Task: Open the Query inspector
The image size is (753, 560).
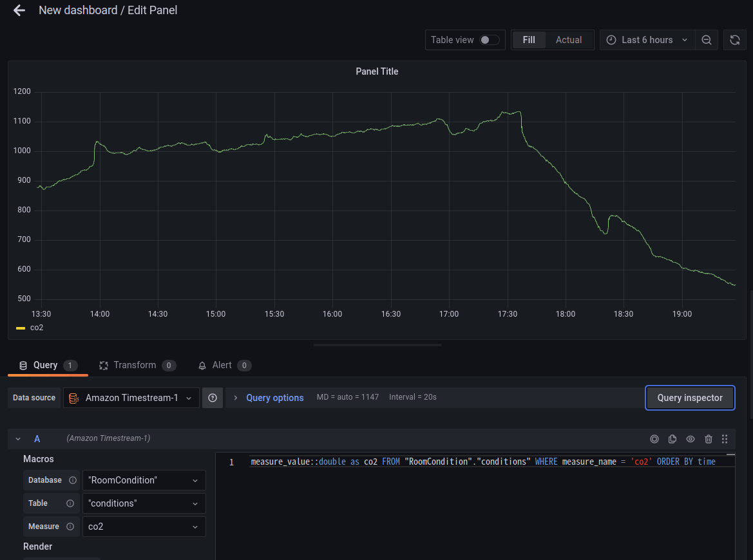Action: pos(690,398)
